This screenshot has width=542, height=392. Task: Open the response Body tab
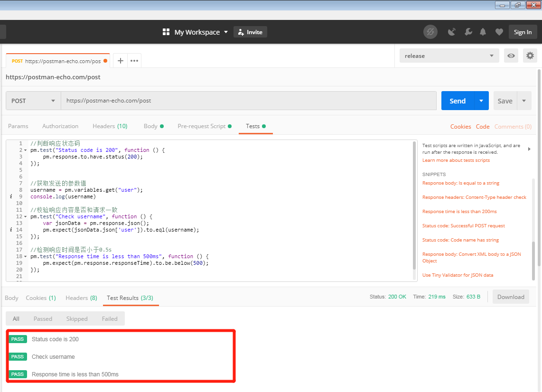11,298
